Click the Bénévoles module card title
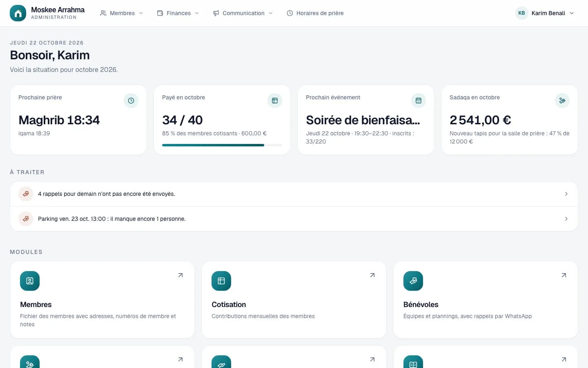 pos(421,305)
